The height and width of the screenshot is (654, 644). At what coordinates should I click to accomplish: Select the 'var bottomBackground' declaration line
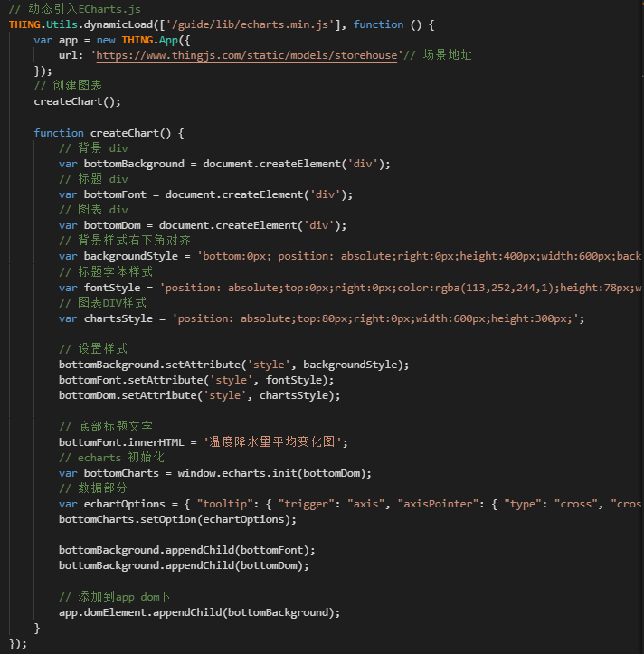click(x=224, y=164)
